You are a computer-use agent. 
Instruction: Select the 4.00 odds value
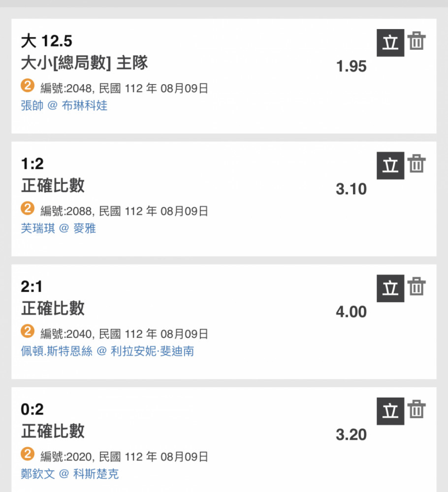351,311
